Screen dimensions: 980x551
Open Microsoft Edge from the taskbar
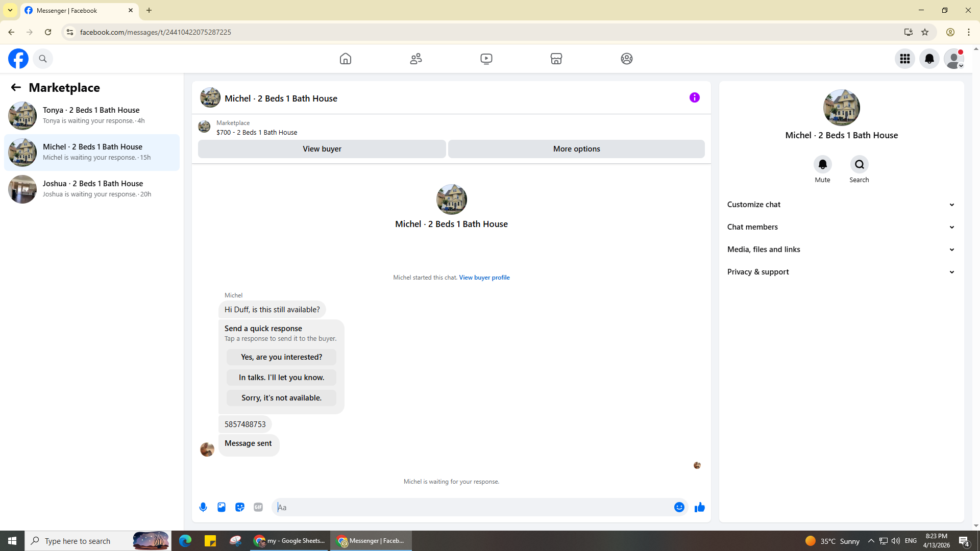click(x=185, y=541)
